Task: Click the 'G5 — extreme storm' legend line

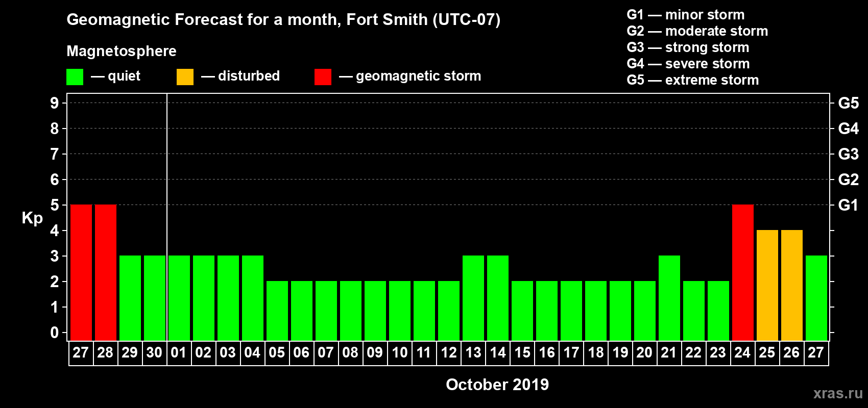Action: (x=692, y=80)
